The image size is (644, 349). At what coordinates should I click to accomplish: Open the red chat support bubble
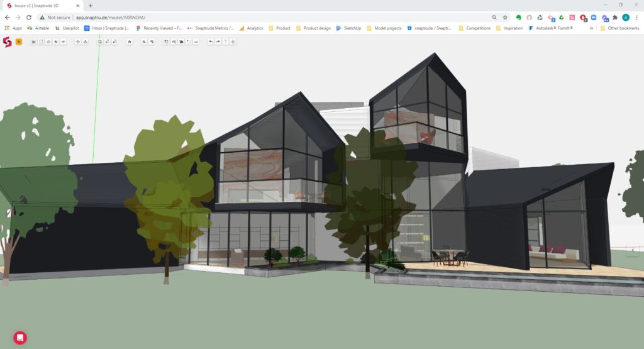(20, 338)
